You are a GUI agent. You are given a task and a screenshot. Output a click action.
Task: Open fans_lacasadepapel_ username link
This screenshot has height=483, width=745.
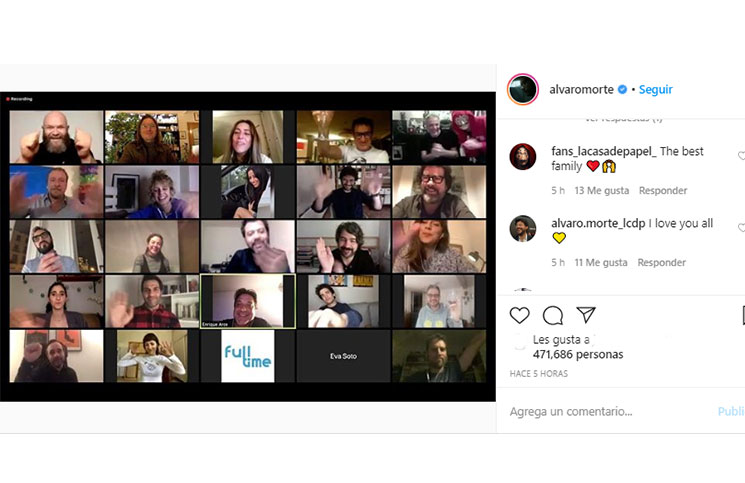click(x=604, y=151)
